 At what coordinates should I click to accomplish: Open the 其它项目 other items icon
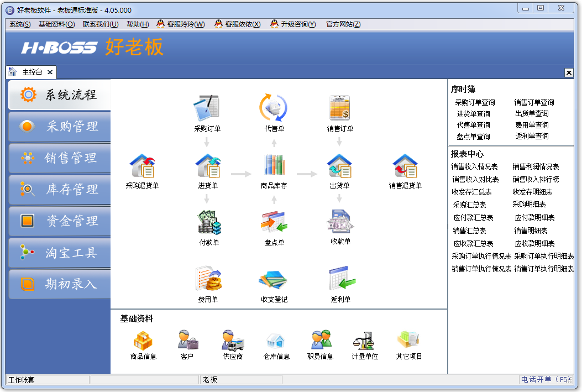tap(408, 339)
